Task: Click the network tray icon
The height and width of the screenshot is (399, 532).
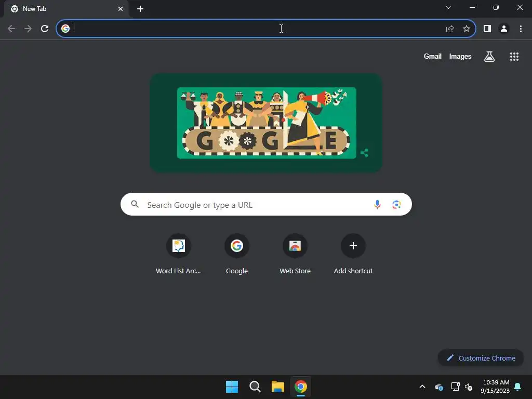Action: tap(455, 387)
